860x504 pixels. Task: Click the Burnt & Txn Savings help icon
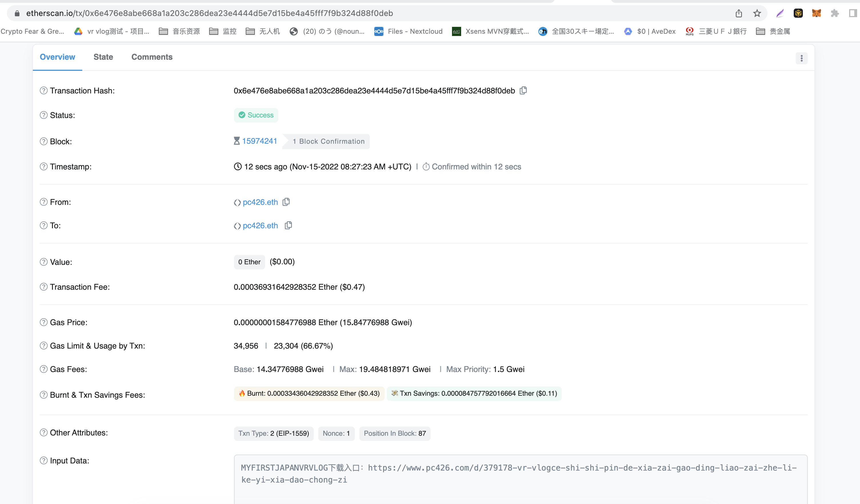point(44,395)
